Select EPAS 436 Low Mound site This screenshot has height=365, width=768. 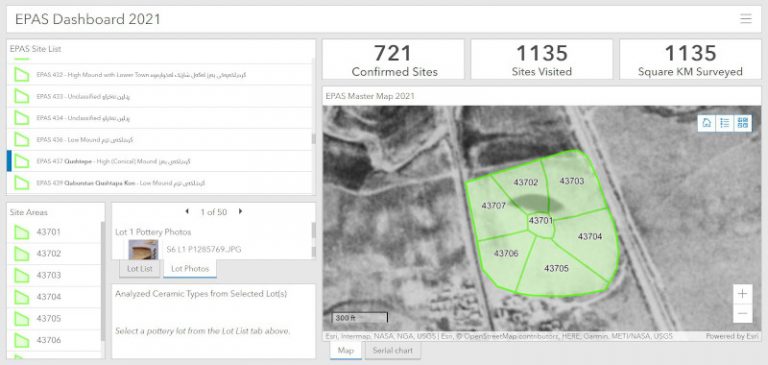(160, 140)
